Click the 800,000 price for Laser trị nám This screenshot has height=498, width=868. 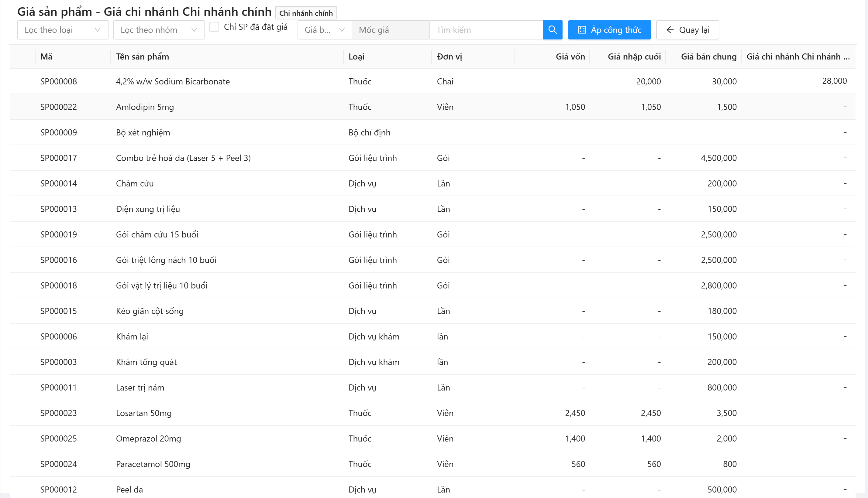pos(722,387)
